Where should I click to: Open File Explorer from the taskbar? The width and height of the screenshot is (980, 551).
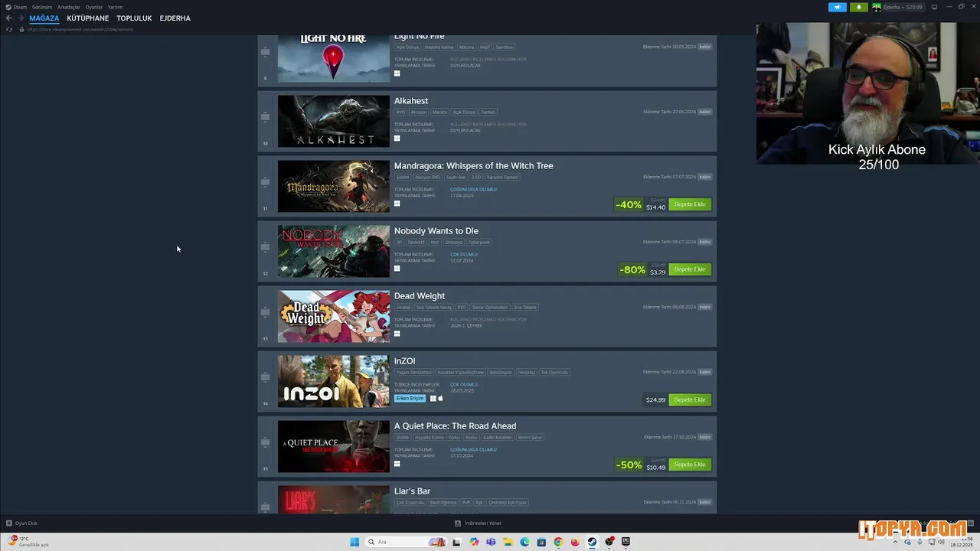(508, 542)
